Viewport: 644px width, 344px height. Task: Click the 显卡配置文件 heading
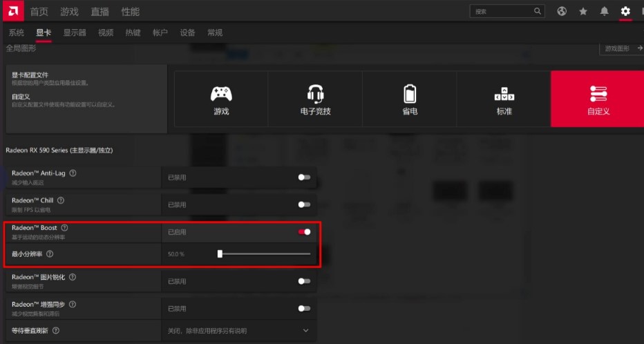point(30,75)
